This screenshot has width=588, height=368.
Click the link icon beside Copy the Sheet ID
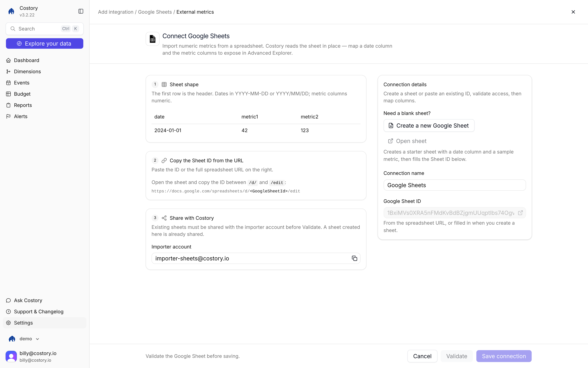coord(164,161)
